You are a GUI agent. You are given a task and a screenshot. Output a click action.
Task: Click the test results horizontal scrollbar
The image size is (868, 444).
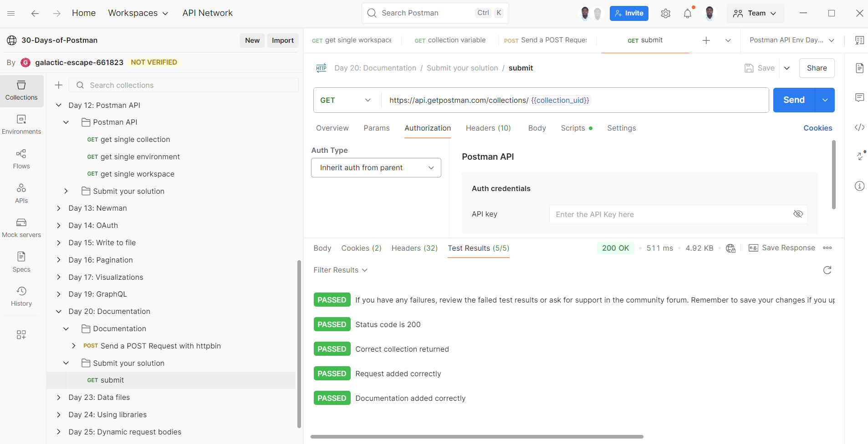click(x=477, y=437)
